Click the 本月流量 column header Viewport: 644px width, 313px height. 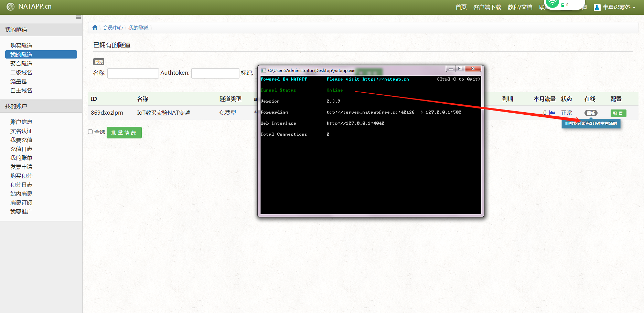[545, 99]
